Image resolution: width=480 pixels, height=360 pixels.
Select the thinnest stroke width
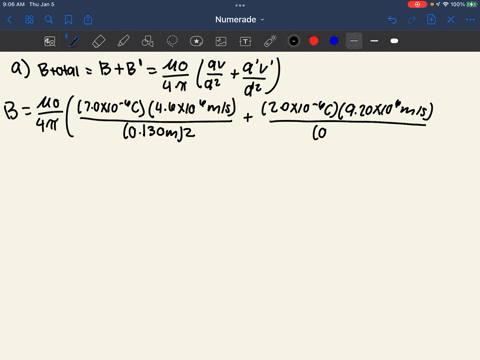pyautogui.click(x=354, y=41)
